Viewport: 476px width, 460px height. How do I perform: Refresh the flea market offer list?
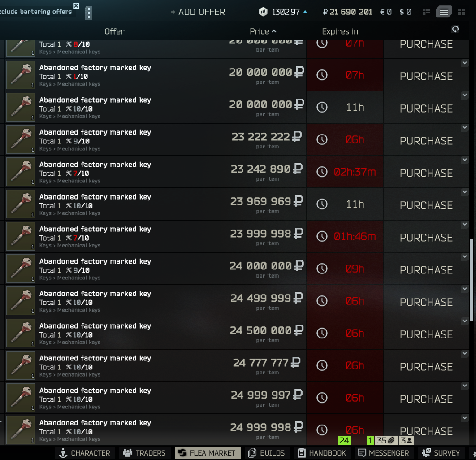455,29
